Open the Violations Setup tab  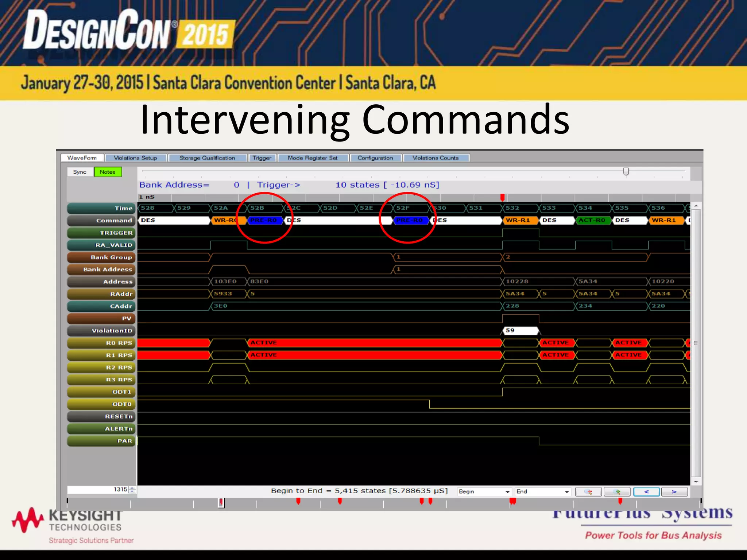(x=135, y=158)
